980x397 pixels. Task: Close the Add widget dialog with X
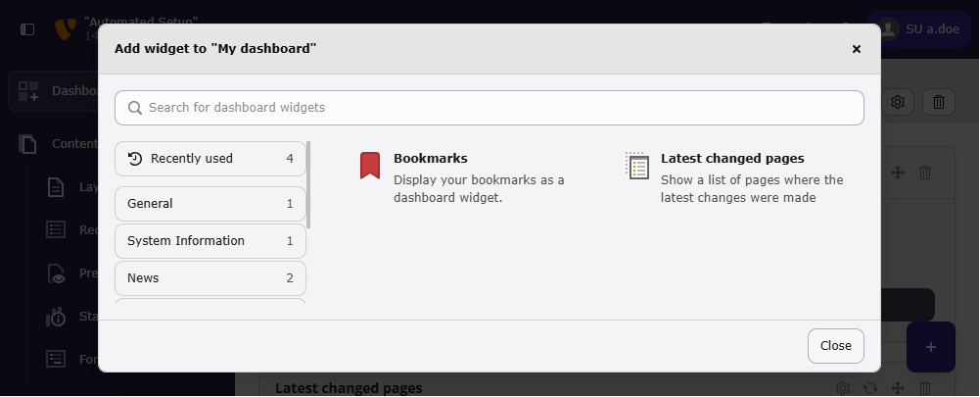[857, 49]
